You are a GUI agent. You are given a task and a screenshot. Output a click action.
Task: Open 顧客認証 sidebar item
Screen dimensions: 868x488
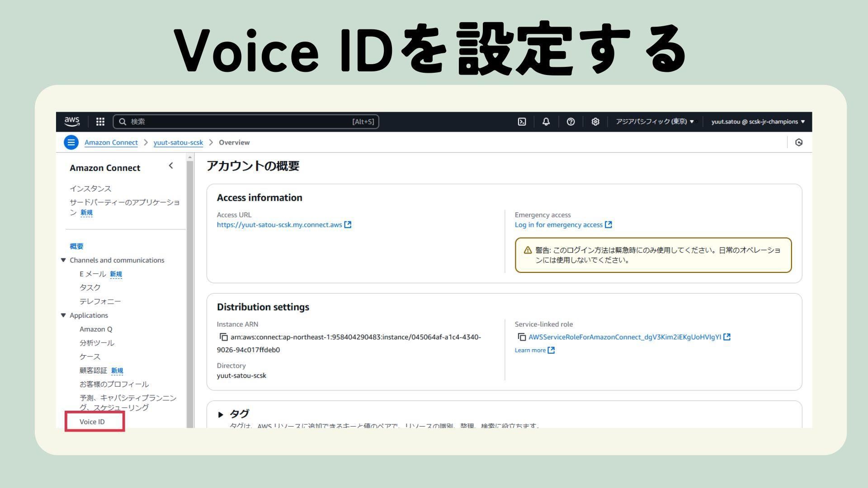94,371
